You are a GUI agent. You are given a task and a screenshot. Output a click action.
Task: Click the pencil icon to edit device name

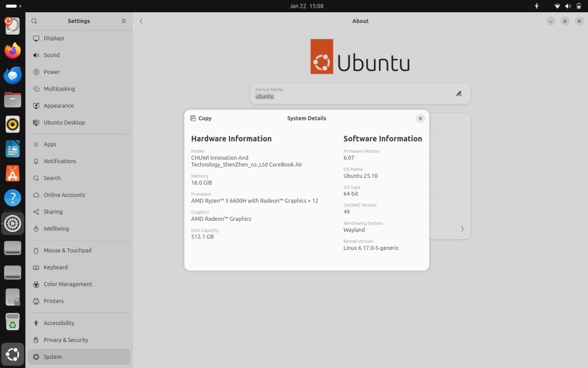coord(458,93)
